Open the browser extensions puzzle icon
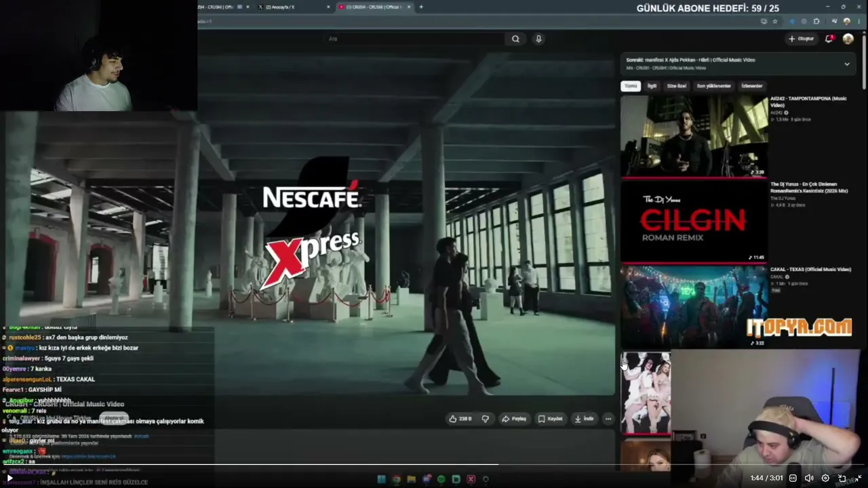The image size is (868, 488). 816,21
